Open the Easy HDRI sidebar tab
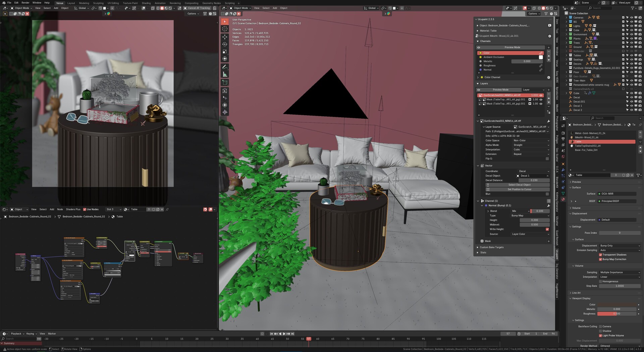 pos(557,77)
